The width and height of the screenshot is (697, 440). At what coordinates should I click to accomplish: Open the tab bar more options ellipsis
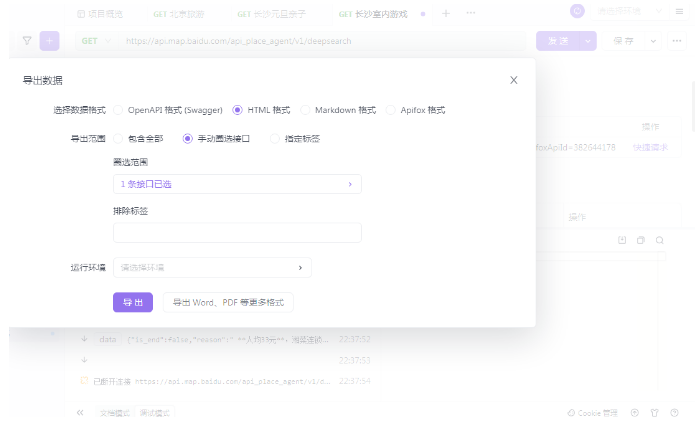(x=471, y=13)
